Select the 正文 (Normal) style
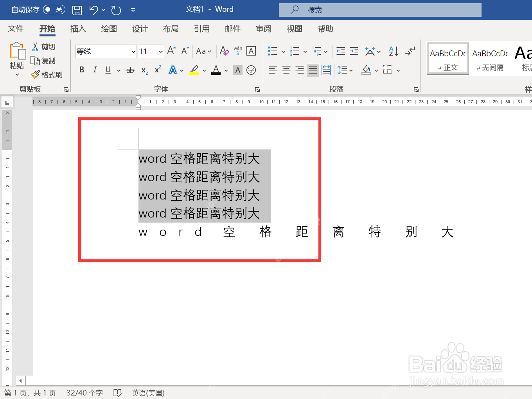The width and height of the screenshot is (532, 399). [x=448, y=59]
